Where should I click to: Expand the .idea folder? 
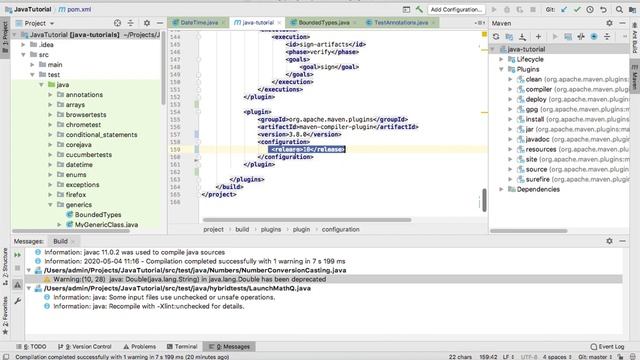click(x=23, y=44)
